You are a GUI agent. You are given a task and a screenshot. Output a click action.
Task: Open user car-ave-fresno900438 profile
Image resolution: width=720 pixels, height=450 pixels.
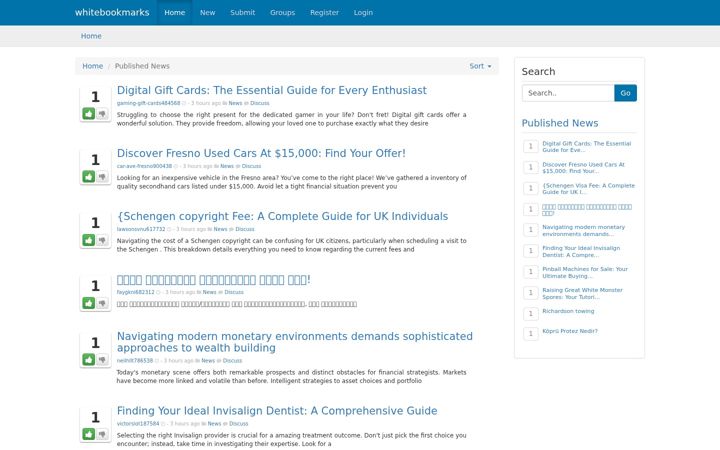(x=144, y=166)
